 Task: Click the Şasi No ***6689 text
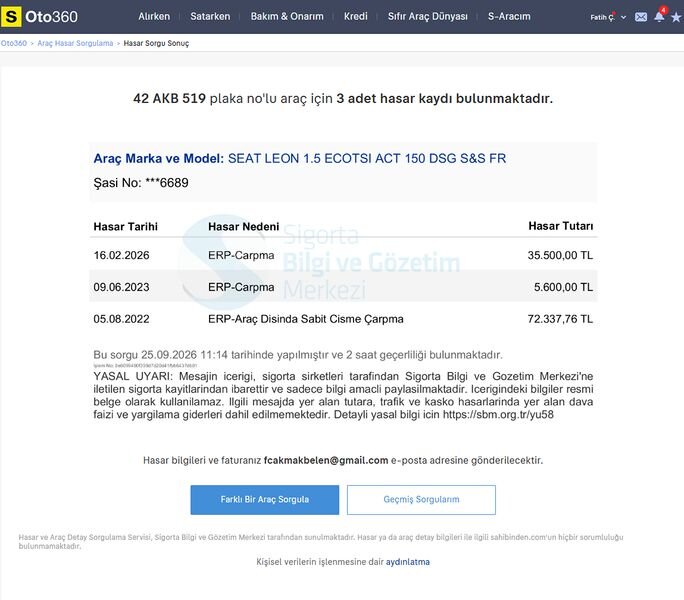pyautogui.click(x=141, y=183)
